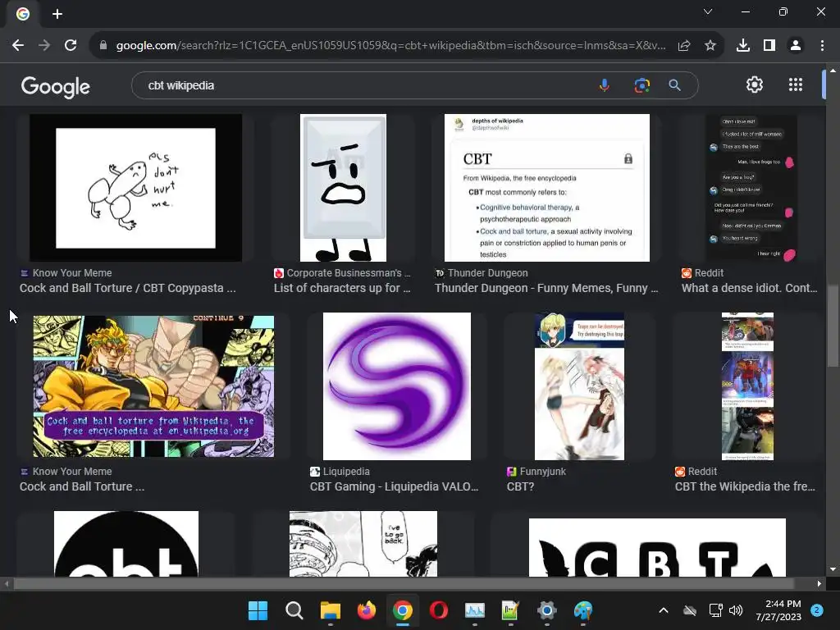
Task: Open Chrome profile menu
Action: [796, 46]
